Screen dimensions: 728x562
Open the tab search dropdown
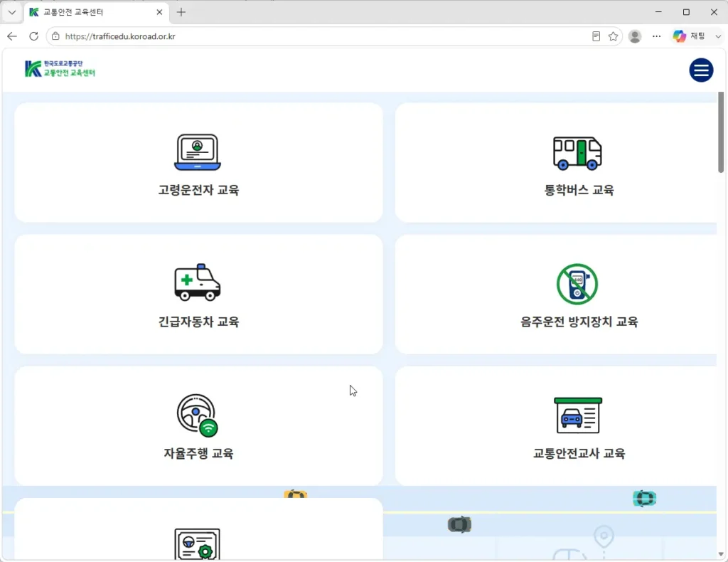tap(12, 12)
